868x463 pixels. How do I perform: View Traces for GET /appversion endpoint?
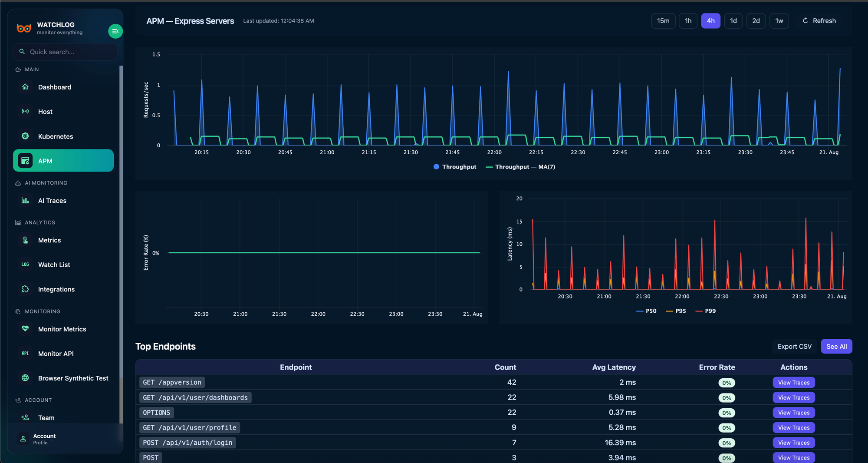tap(793, 383)
